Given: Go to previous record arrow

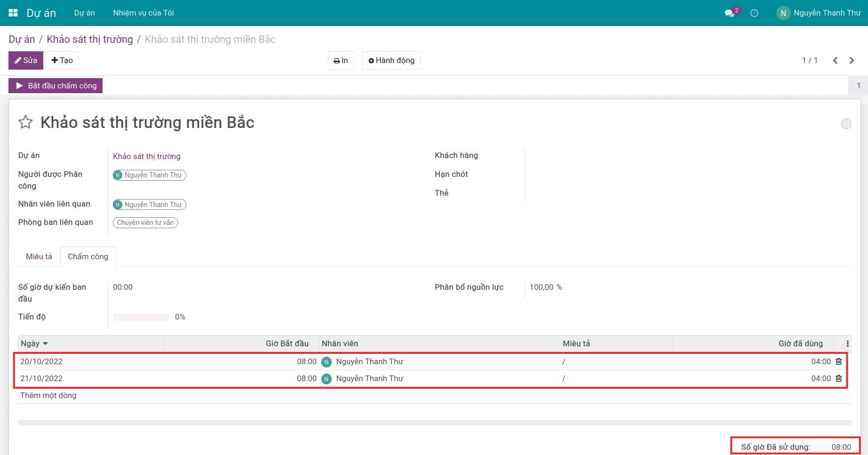Looking at the screenshot, I should (835, 60).
